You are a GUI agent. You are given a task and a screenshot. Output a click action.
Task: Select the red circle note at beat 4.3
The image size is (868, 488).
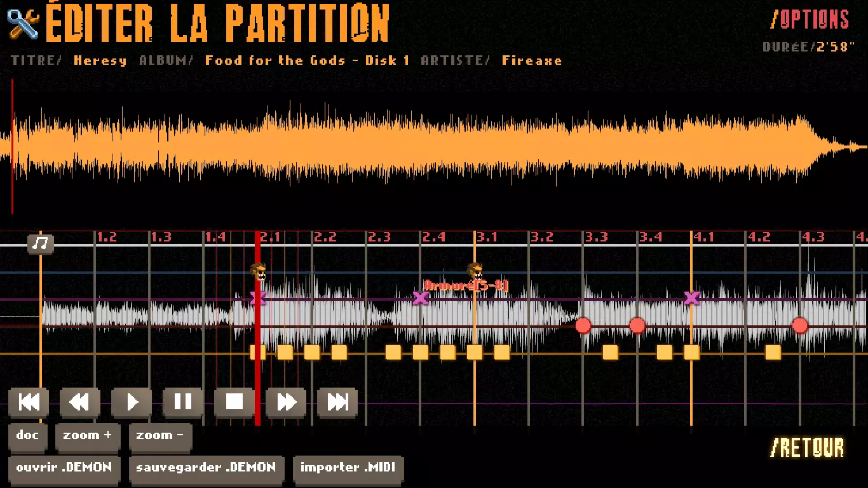pyautogui.click(x=800, y=326)
